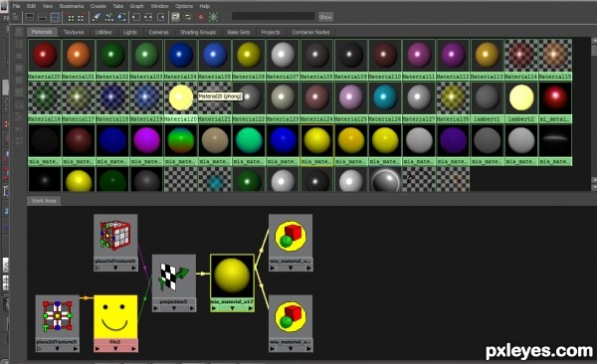
Task: Expand output arrow on mia_material_x17 node
Action: tap(250, 308)
